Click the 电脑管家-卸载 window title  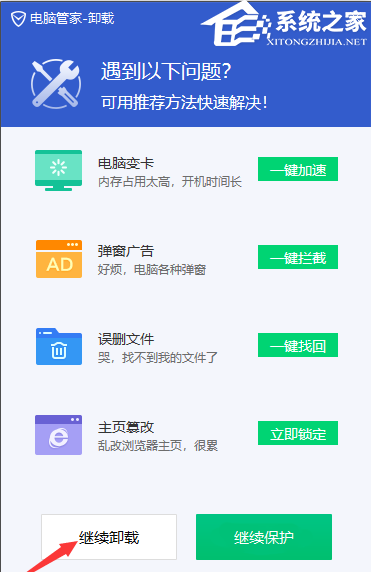click(72, 19)
